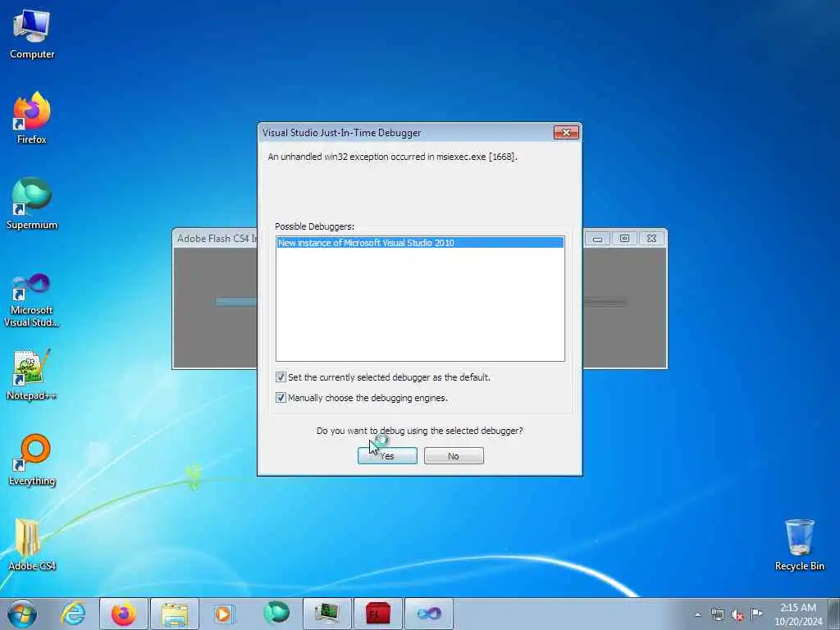Open the network status tray icon
840x630 pixels.
(x=717, y=614)
